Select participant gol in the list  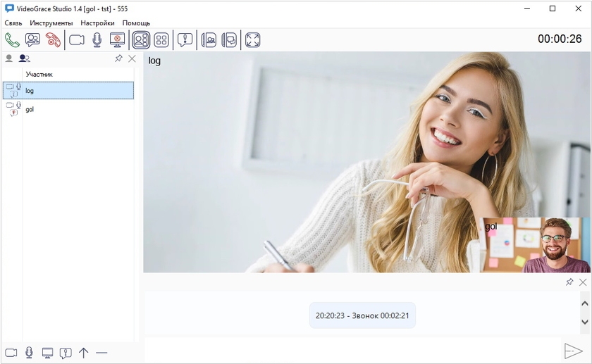pyautogui.click(x=68, y=109)
